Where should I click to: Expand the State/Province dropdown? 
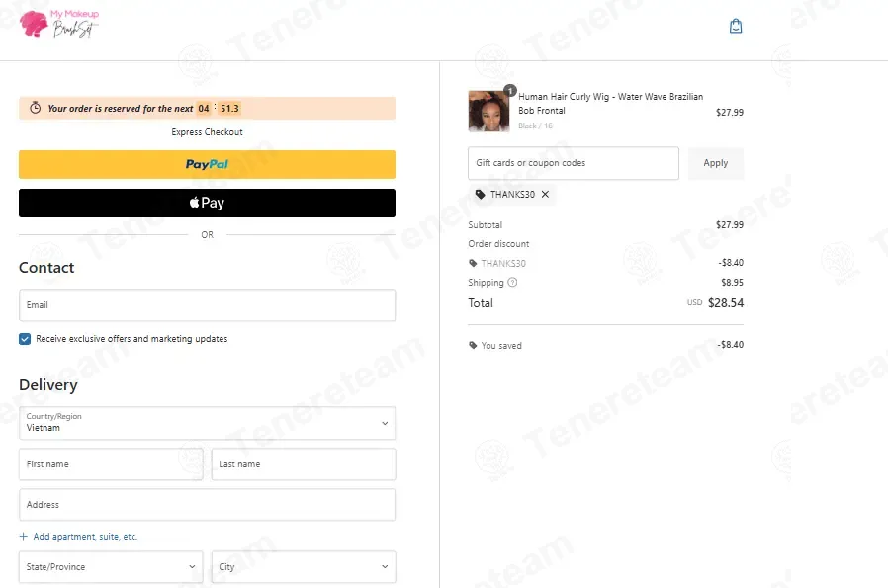pos(111,566)
